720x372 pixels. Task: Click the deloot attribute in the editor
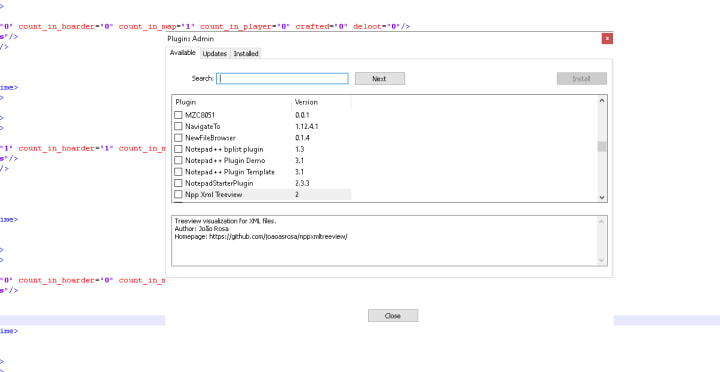pyautogui.click(x=367, y=27)
